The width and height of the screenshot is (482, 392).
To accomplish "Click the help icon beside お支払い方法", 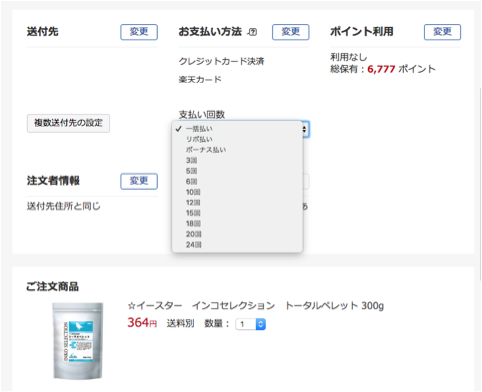I will [253, 32].
